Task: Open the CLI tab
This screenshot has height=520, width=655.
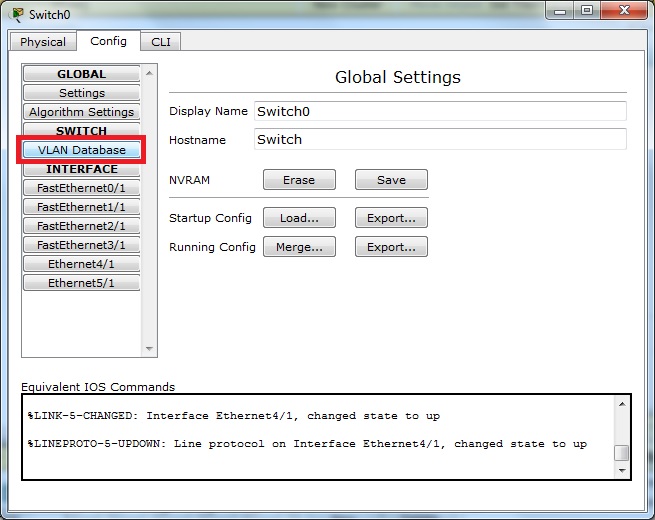Action: point(161,42)
